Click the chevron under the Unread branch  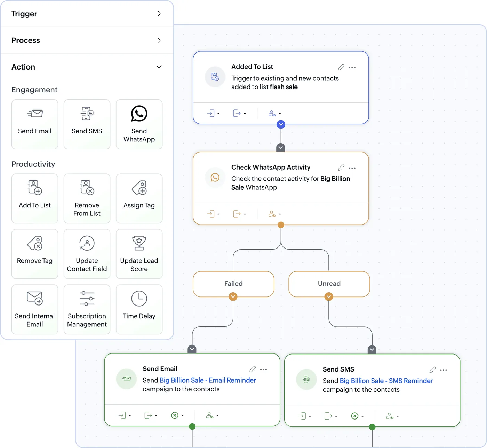(x=329, y=296)
